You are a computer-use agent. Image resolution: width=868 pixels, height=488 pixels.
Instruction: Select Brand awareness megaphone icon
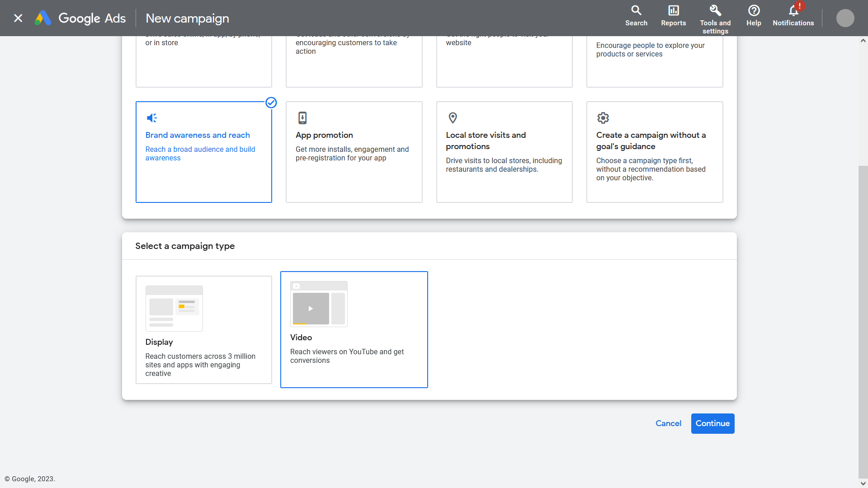pyautogui.click(x=152, y=118)
